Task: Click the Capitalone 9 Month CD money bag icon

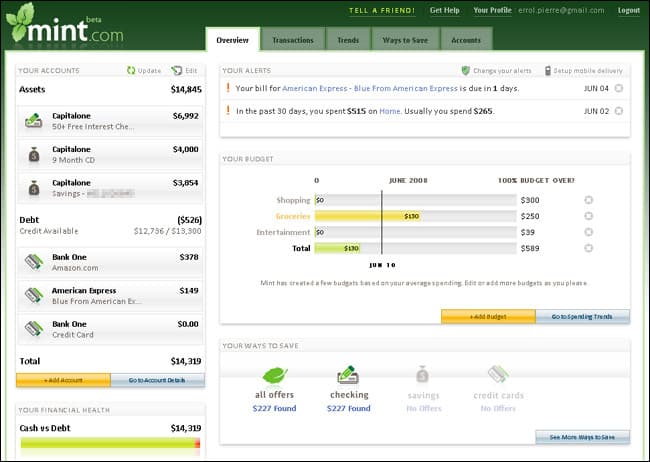Action: tap(34, 154)
